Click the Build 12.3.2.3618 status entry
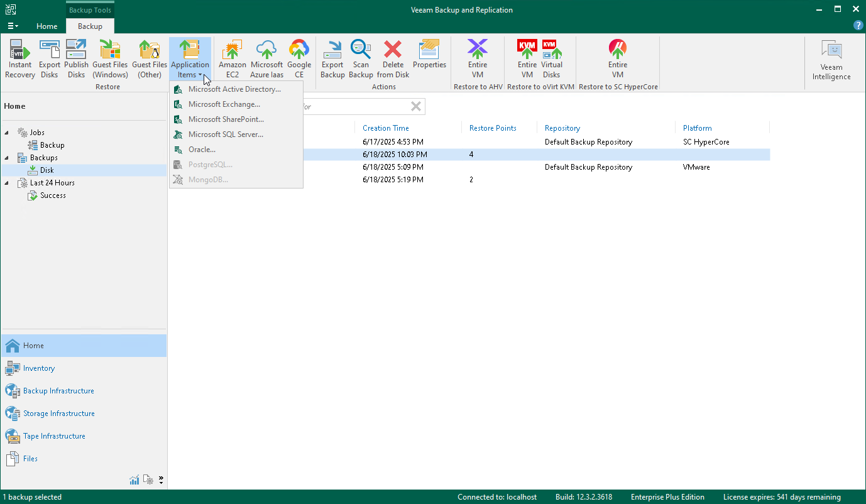Viewport: 866px width, 504px height. (x=584, y=497)
